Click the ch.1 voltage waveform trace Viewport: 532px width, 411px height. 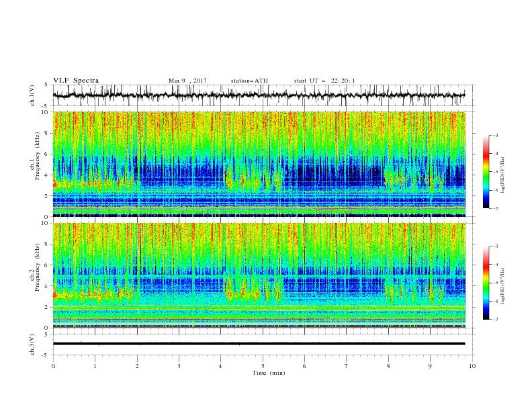(259, 95)
